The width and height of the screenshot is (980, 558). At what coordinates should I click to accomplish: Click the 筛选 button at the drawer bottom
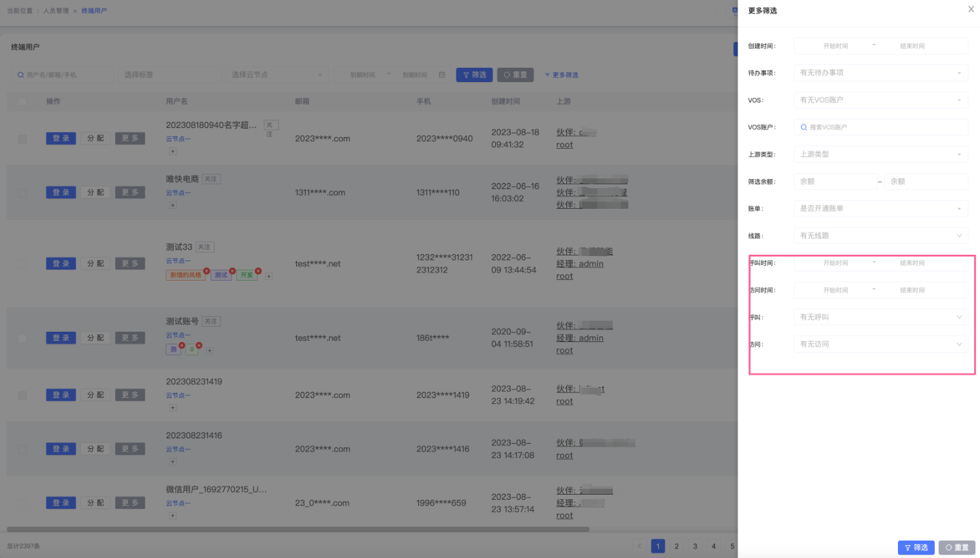click(x=916, y=548)
